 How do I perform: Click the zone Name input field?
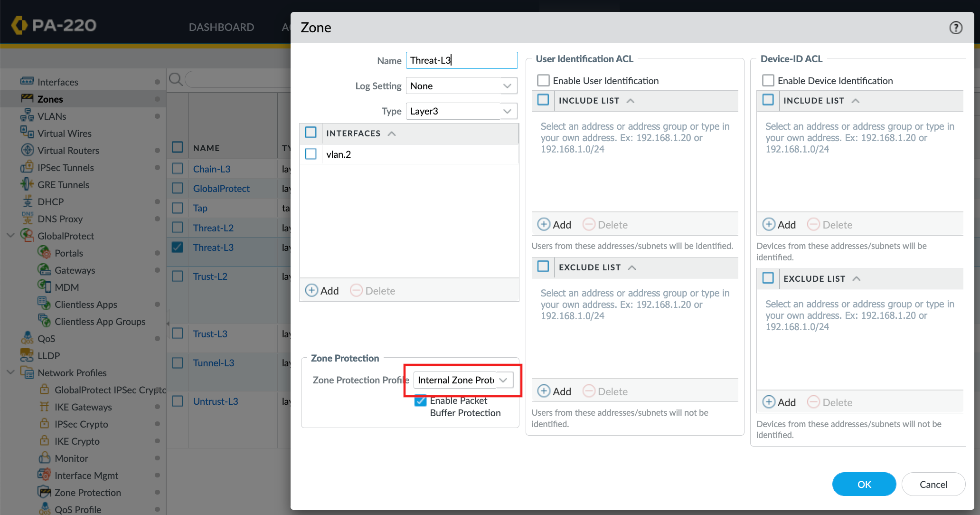(461, 60)
